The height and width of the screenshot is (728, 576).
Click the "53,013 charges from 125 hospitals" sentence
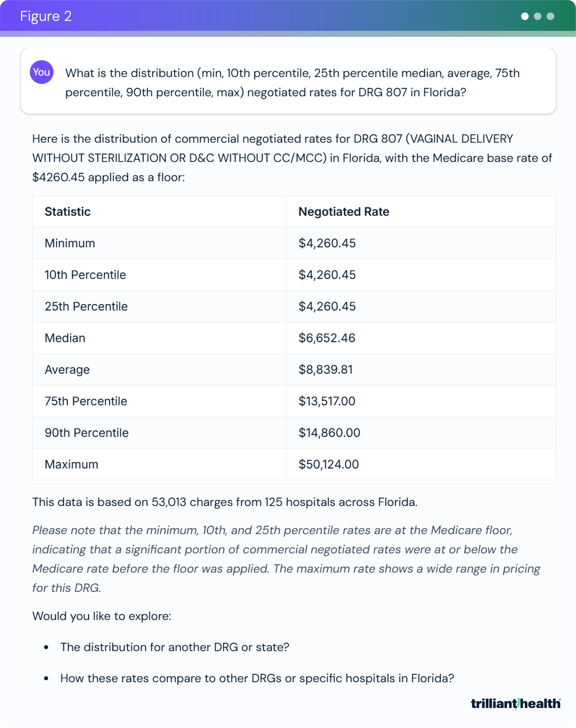225,502
